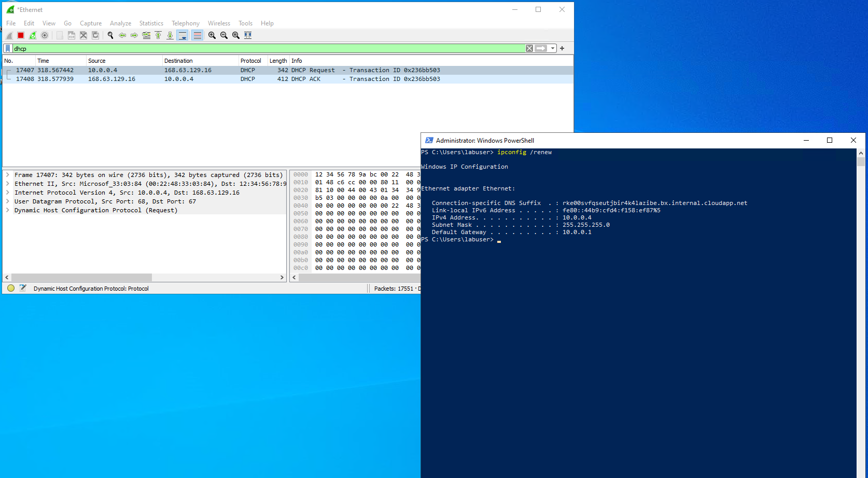The width and height of the screenshot is (868, 478).
Task: Toggle auto-scroll during live capture
Action: (x=182, y=35)
